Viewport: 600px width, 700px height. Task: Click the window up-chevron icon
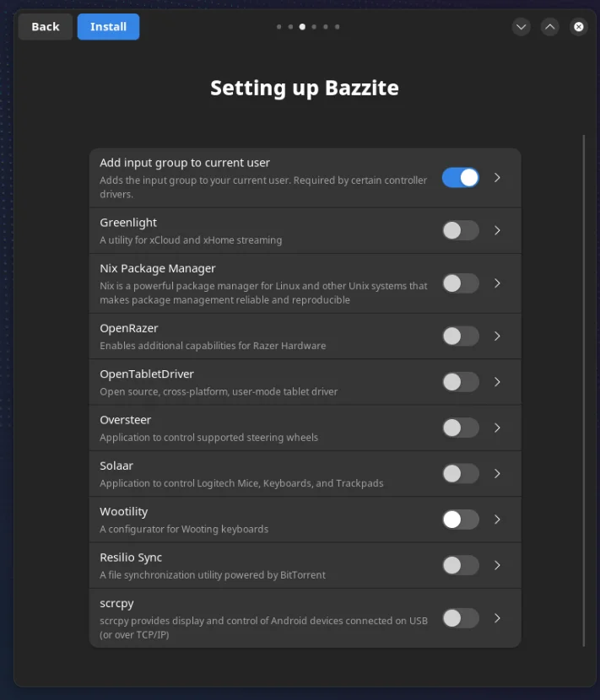pyautogui.click(x=549, y=26)
